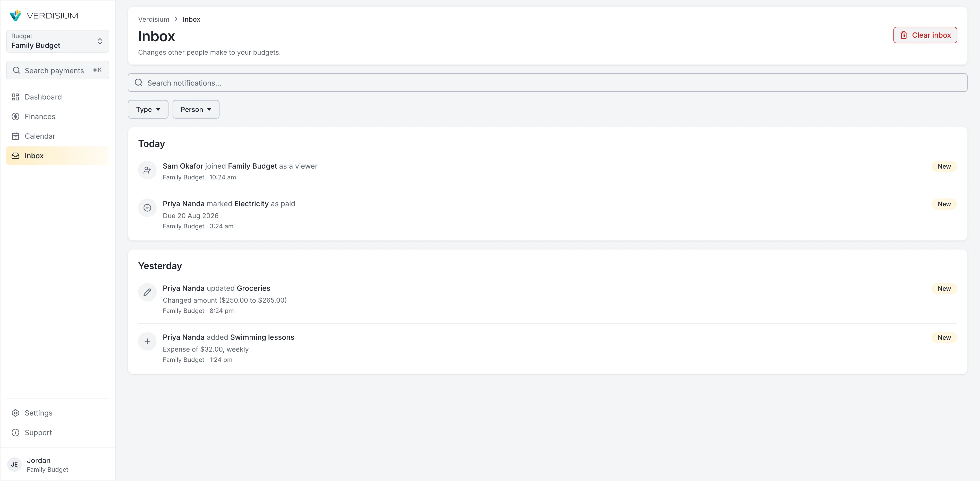Viewport: 980px width, 481px height.
Task: Open Calendar from the sidebar
Action: (57, 136)
